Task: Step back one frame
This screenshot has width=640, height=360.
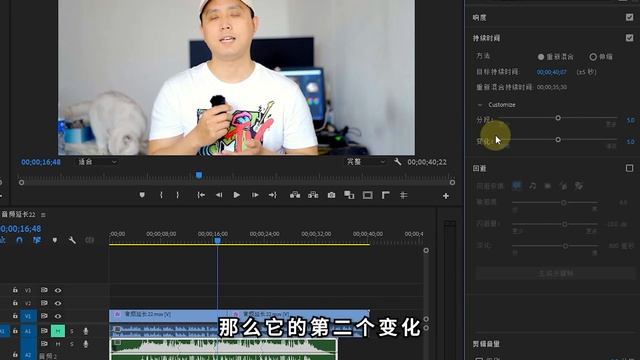Action: (219, 195)
